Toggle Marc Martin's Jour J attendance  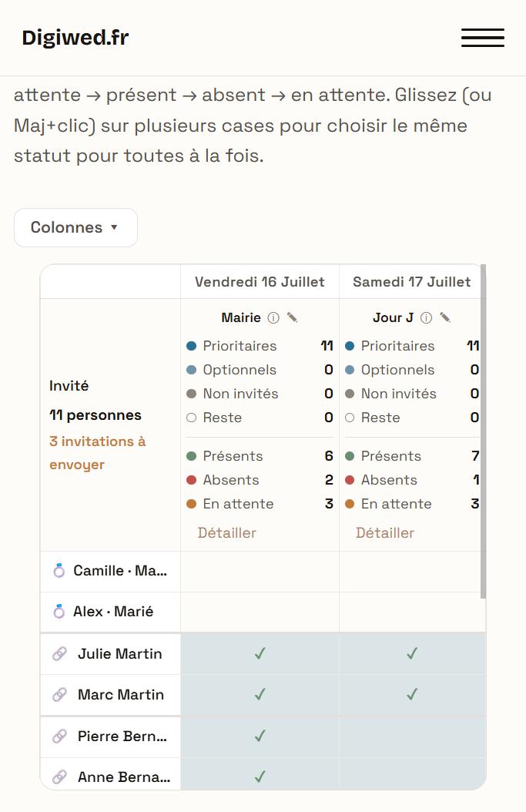(412, 694)
